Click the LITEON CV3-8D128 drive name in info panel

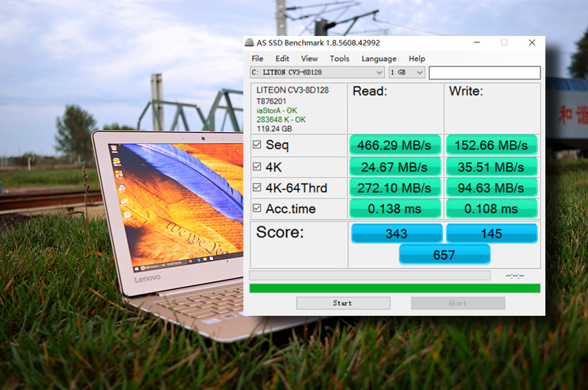click(293, 90)
